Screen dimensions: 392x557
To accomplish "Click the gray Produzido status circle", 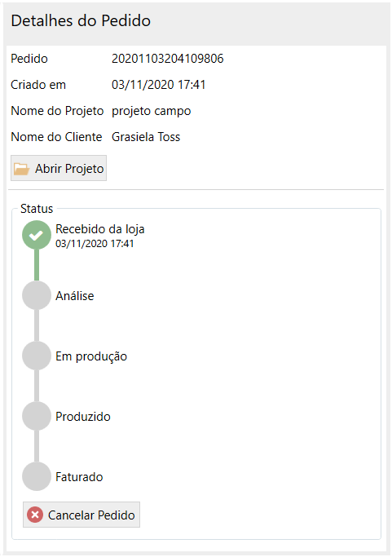I will (x=37, y=416).
